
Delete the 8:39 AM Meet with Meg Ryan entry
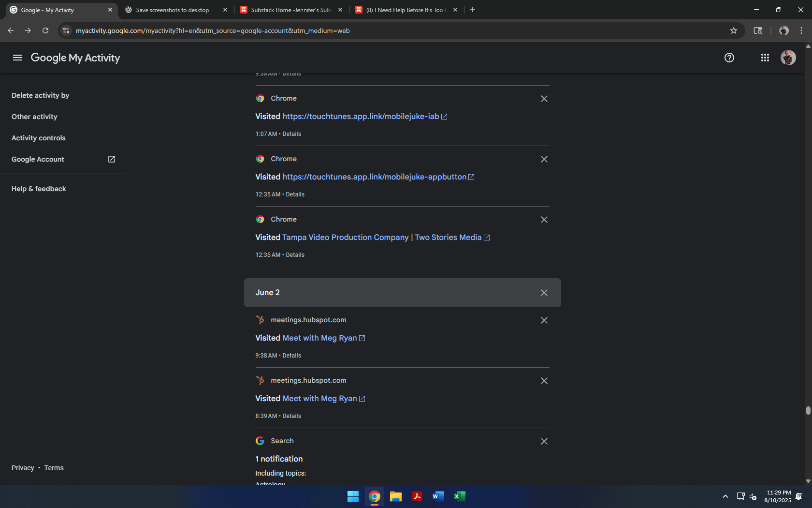click(x=544, y=381)
